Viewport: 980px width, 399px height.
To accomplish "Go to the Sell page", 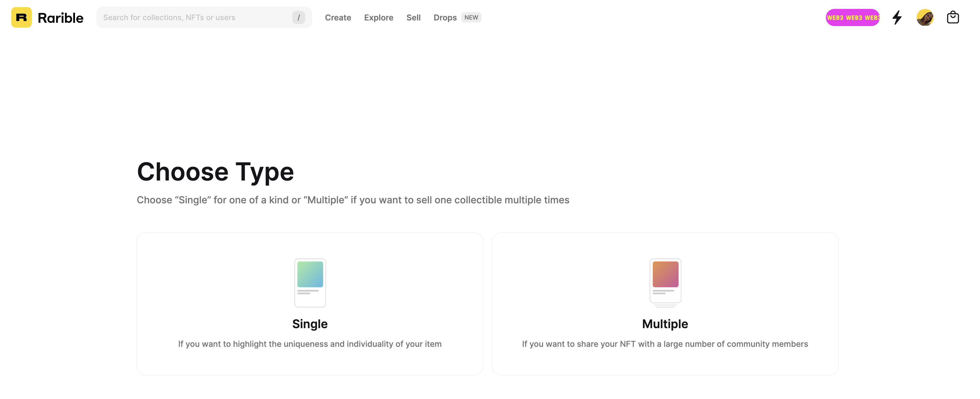I will [x=413, y=17].
